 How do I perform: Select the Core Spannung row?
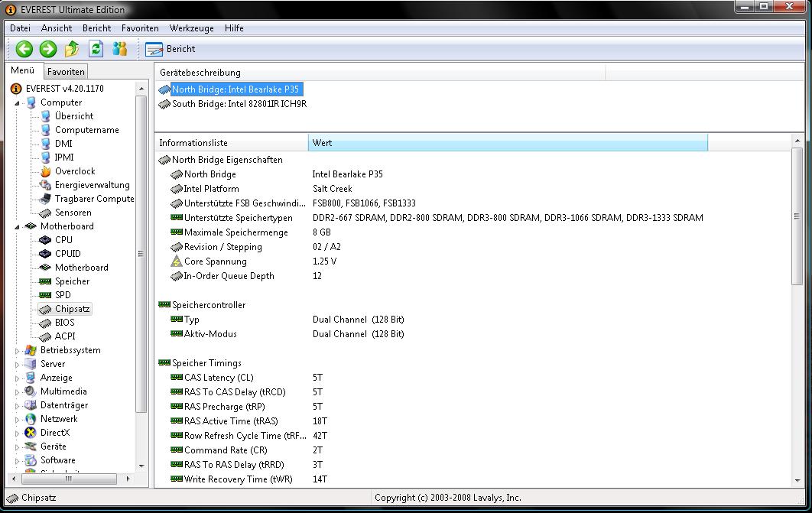tap(474, 261)
